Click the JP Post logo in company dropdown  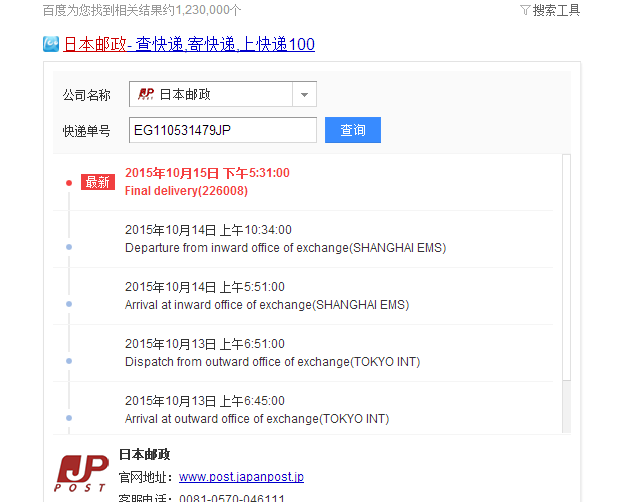146,94
